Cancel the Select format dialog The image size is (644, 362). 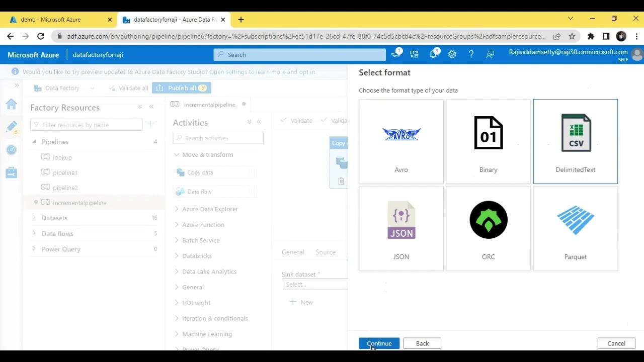tap(616, 343)
